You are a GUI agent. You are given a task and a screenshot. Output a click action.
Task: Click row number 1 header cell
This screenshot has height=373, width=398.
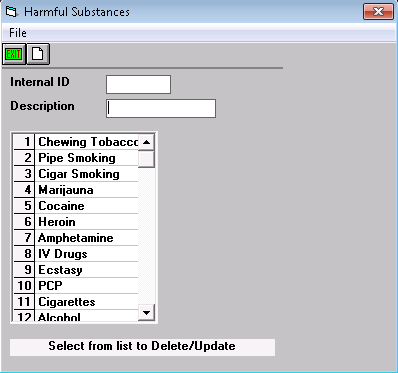(24, 142)
